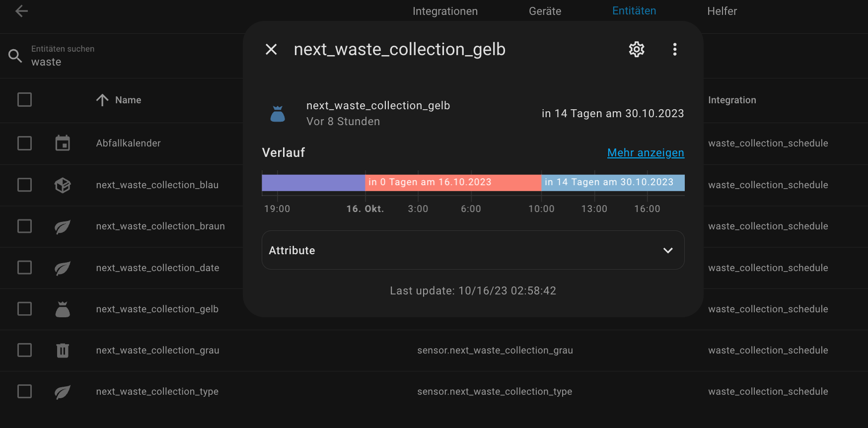This screenshot has width=868, height=428.
Task: Open the Helfer tab
Action: (x=722, y=11)
